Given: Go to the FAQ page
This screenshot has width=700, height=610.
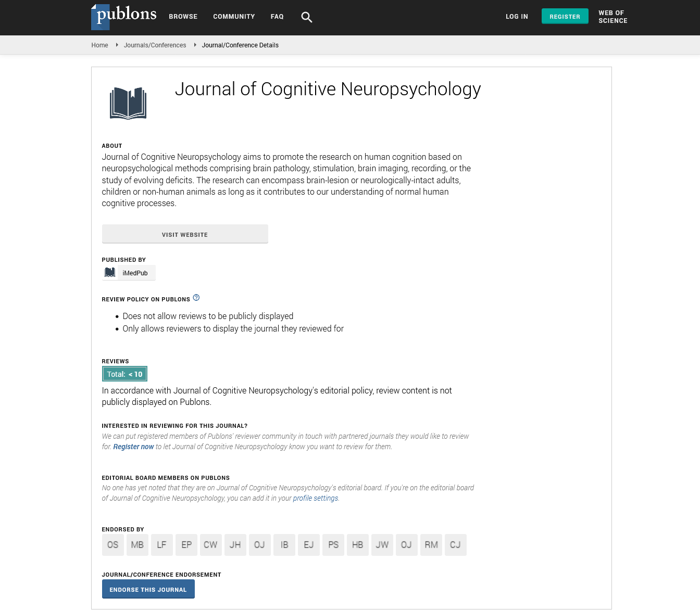Looking at the screenshot, I should point(277,17).
